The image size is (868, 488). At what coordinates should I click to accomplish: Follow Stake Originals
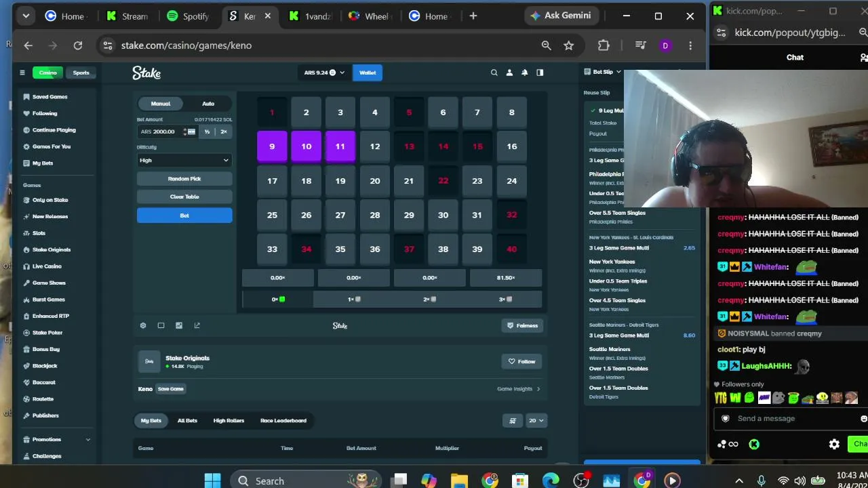click(521, 361)
